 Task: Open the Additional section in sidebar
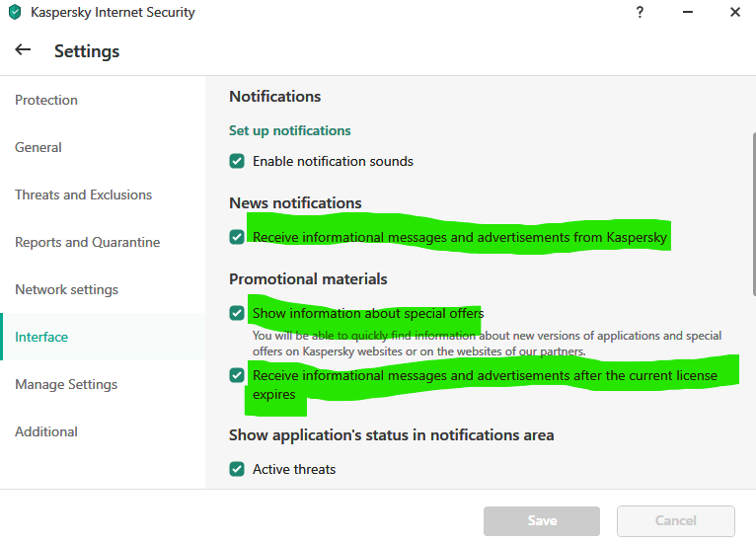(x=103, y=431)
